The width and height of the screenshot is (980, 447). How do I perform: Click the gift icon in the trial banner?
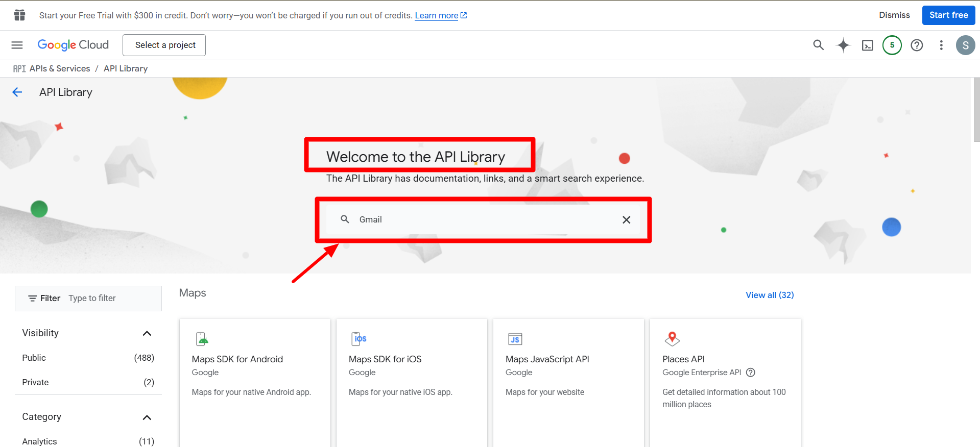19,15
